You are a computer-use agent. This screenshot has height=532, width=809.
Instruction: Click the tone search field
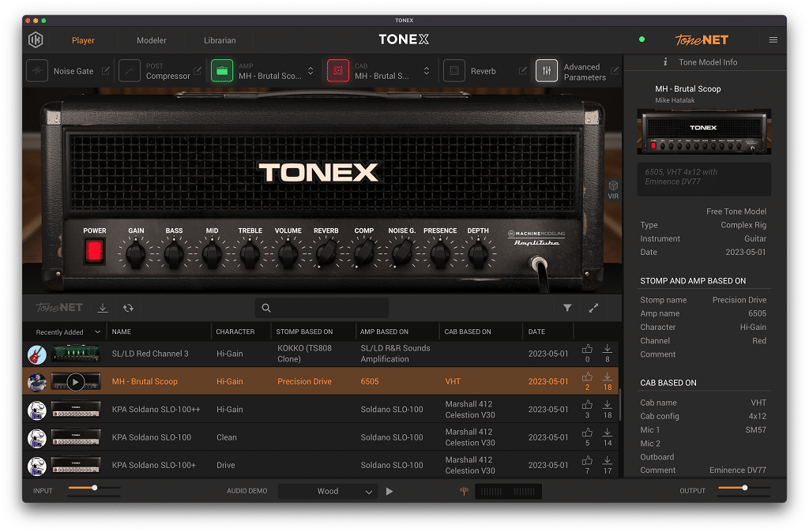click(322, 308)
